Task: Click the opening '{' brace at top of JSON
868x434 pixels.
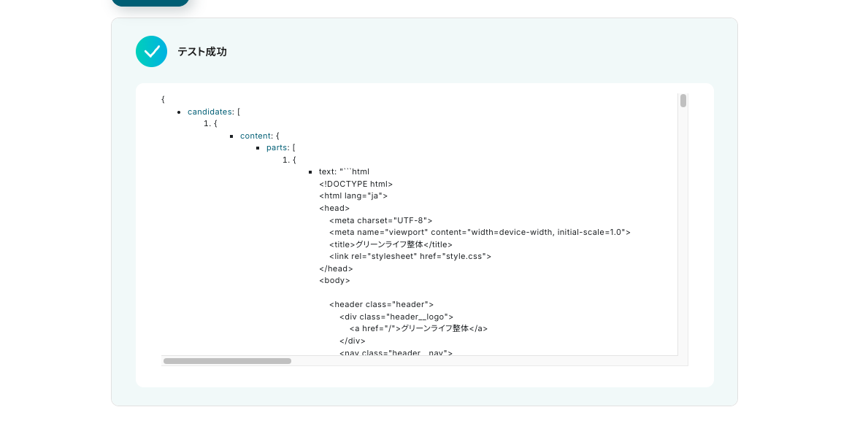Action: point(163,99)
